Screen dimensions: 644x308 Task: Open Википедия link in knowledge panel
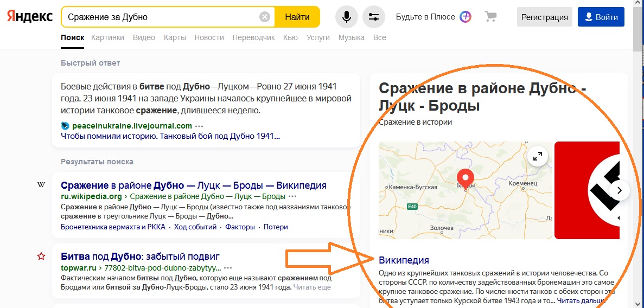(x=404, y=260)
